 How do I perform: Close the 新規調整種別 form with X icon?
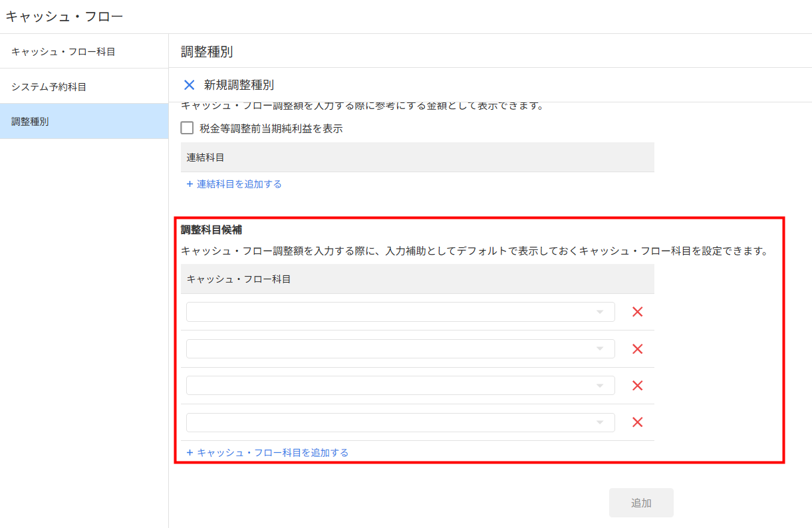[190, 85]
